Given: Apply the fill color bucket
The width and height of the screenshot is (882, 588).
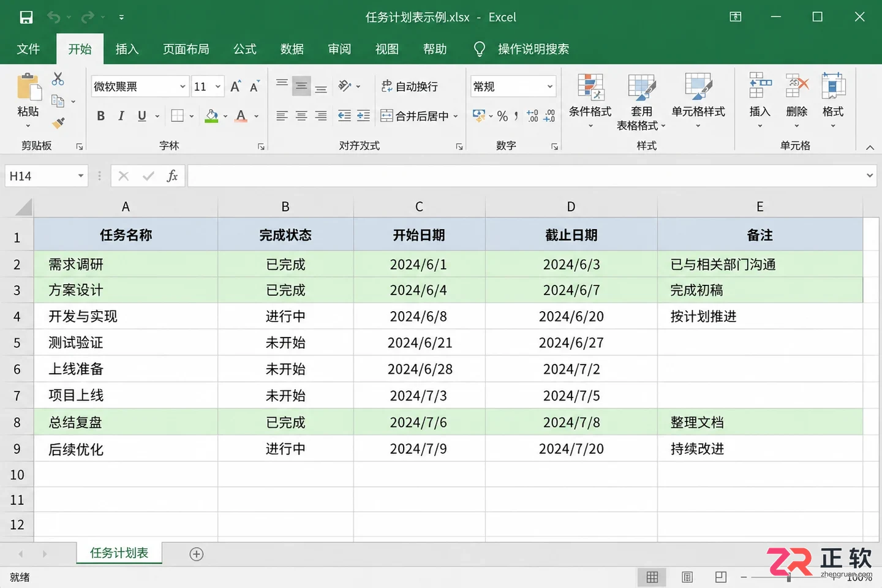Looking at the screenshot, I should (211, 116).
